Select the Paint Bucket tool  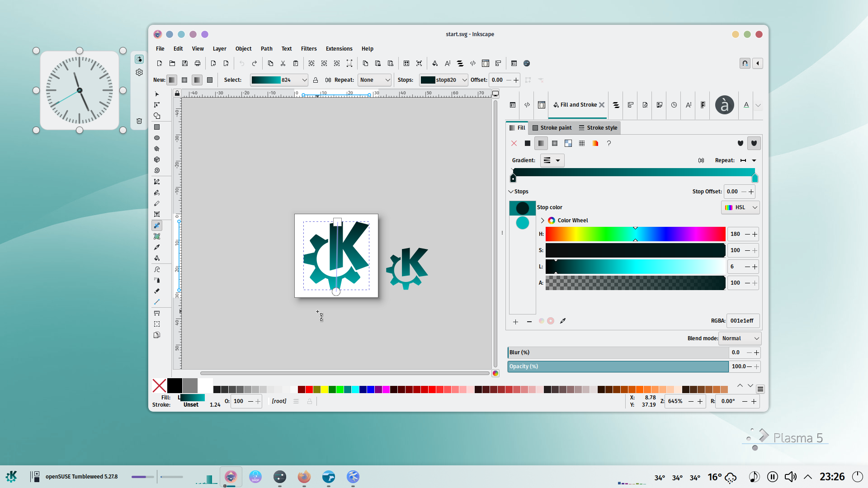[157, 258]
